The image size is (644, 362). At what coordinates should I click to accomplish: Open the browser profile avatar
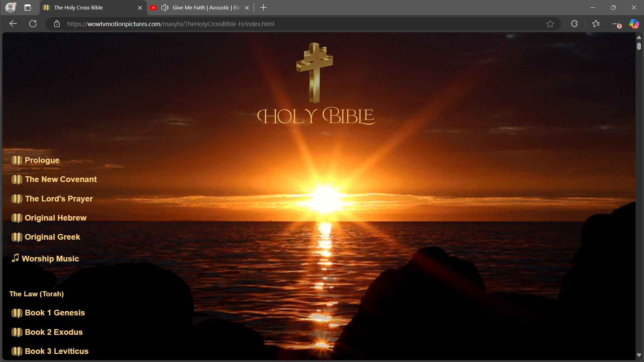[x=11, y=7]
